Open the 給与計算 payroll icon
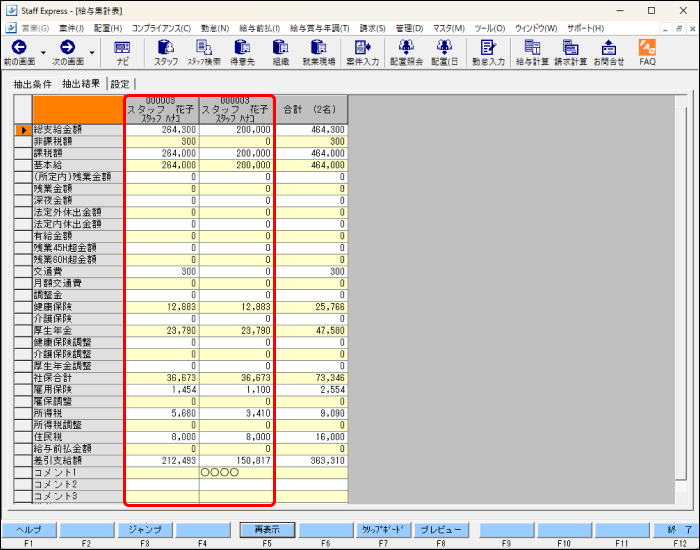 pyautogui.click(x=532, y=52)
